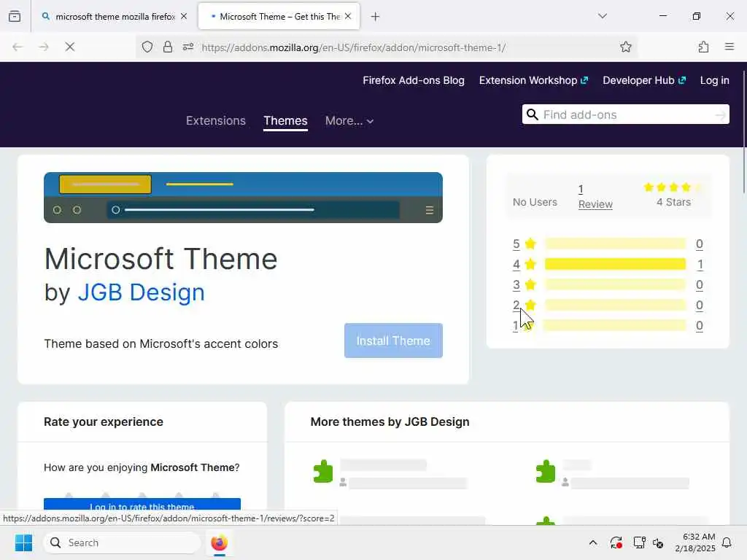The image size is (747, 560).
Task: Open the Firefox hamburger application menu
Action: click(x=729, y=47)
